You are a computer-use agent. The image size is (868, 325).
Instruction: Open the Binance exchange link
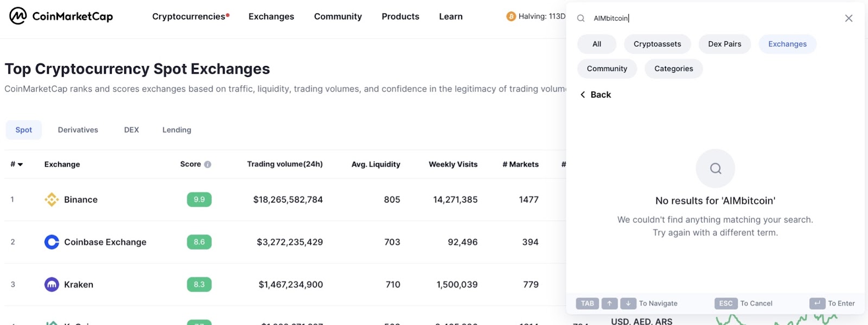coord(81,200)
